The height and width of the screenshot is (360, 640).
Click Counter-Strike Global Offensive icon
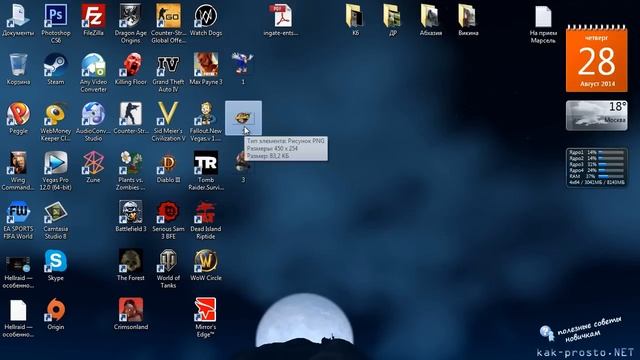click(x=168, y=16)
